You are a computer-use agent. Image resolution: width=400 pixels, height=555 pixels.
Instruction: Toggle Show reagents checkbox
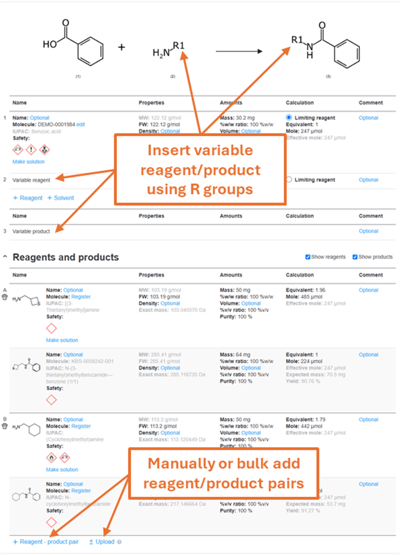pyautogui.click(x=308, y=257)
